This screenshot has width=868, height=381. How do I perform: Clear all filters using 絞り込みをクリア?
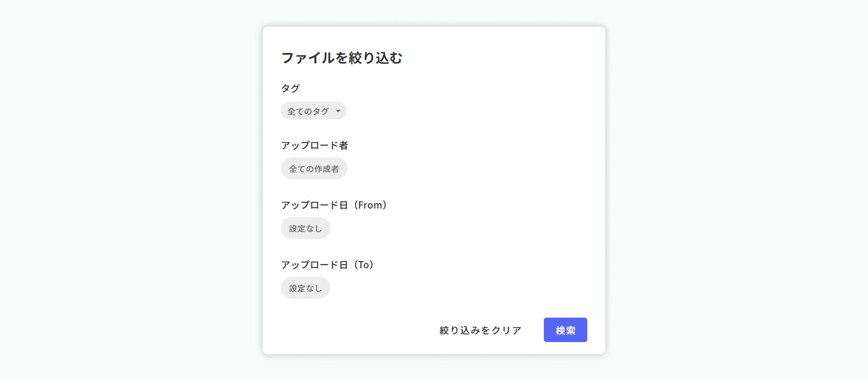(480, 330)
